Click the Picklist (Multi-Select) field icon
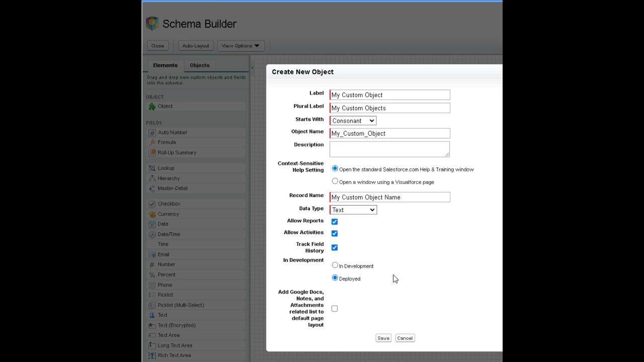Viewport: 644px width, 362px height. (152, 305)
